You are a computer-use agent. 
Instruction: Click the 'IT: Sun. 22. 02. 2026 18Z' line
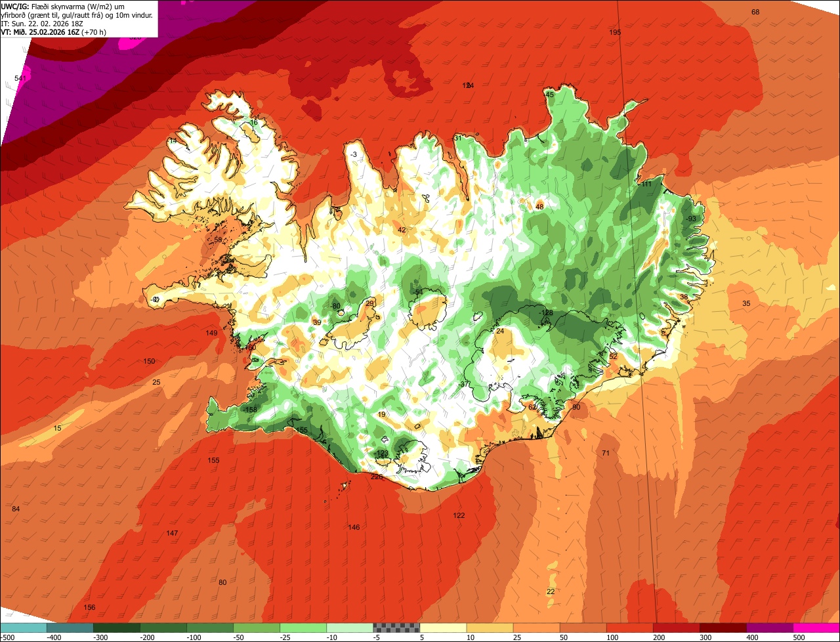(41, 23)
